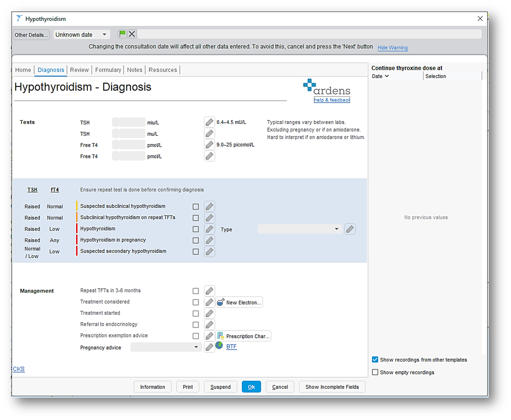Go to the Notes tab
The width and height of the screenshot is (511, 420).
click(x=135, y=70)
